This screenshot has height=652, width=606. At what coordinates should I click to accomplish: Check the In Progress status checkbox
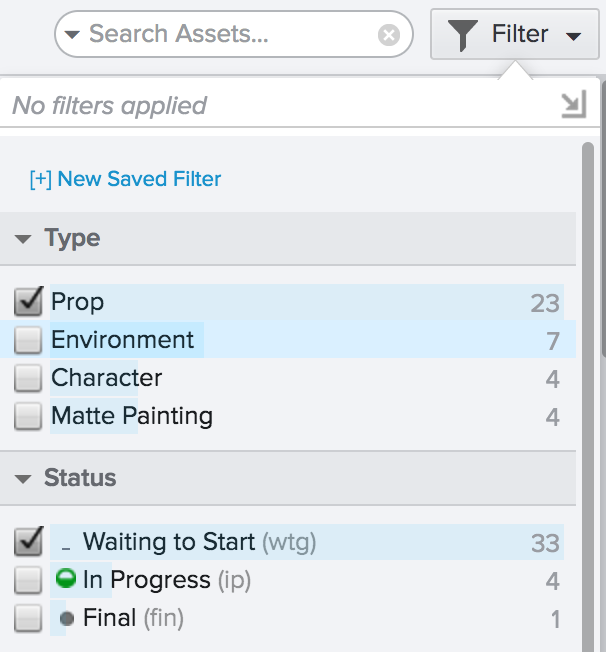(28, 580)
